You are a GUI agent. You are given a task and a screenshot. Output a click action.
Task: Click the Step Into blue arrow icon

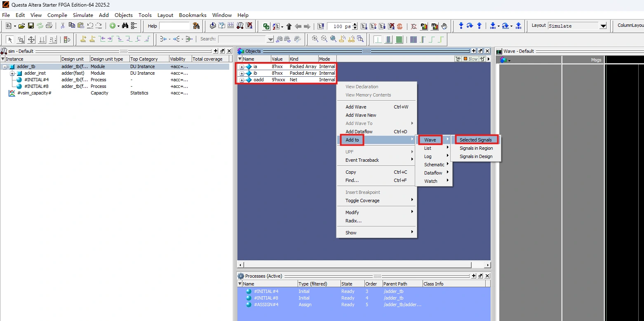click(461, 26)
